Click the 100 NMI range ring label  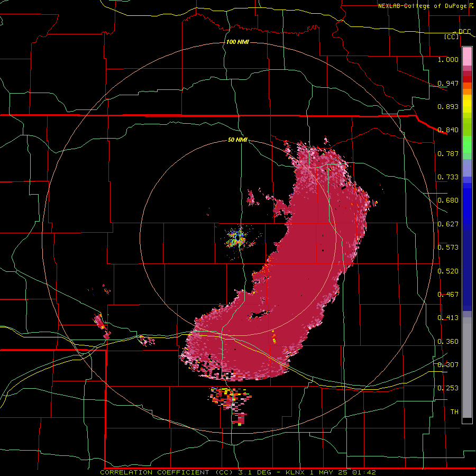[x=237, y=42]
